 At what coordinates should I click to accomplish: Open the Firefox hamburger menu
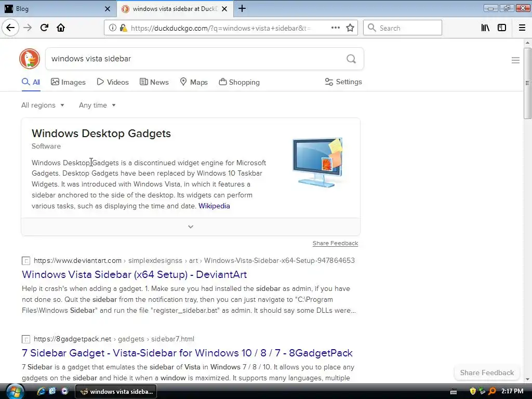[x=522, y=28]
